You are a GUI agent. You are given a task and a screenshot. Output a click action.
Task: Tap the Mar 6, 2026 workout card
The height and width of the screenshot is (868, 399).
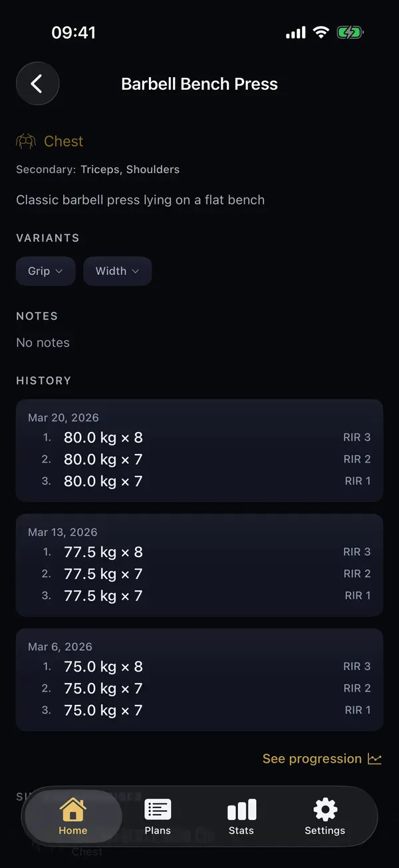point(199,679)
